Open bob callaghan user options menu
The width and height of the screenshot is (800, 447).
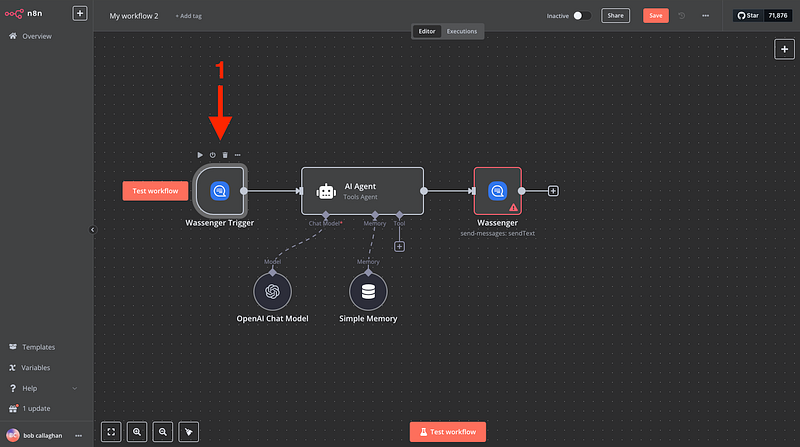78,435
